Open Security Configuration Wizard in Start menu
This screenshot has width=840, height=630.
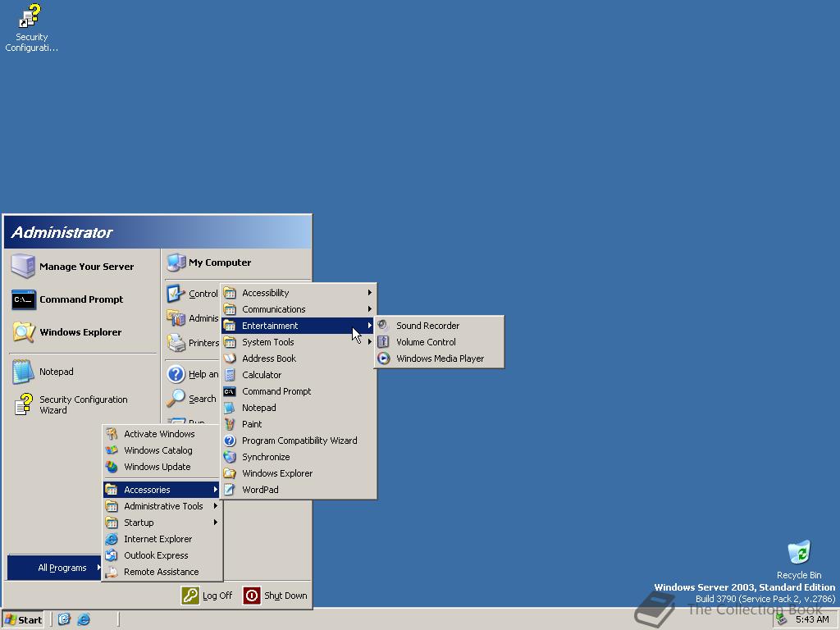tap(83, 404)
